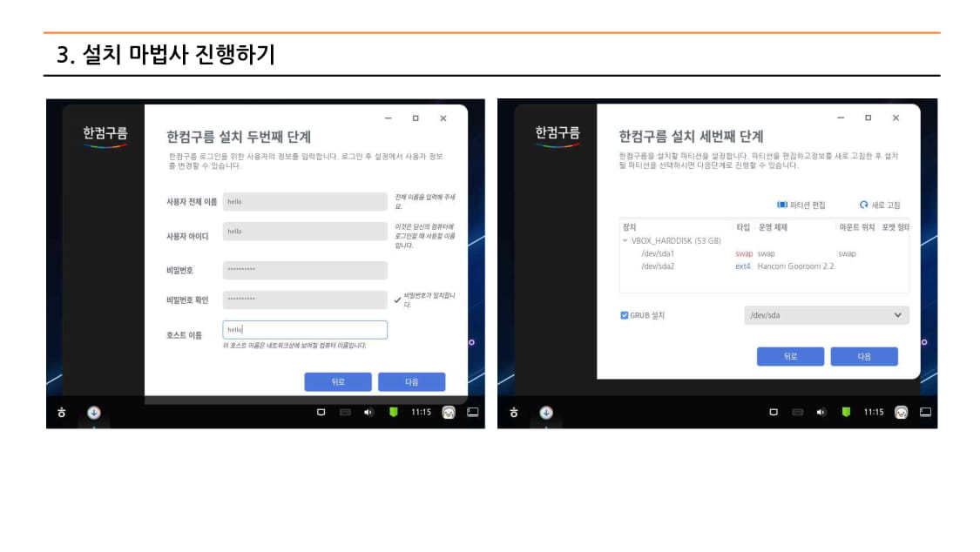
Task: Select the /dev/sda2 ext4 partition row
Action: click(x=764, y=266)
